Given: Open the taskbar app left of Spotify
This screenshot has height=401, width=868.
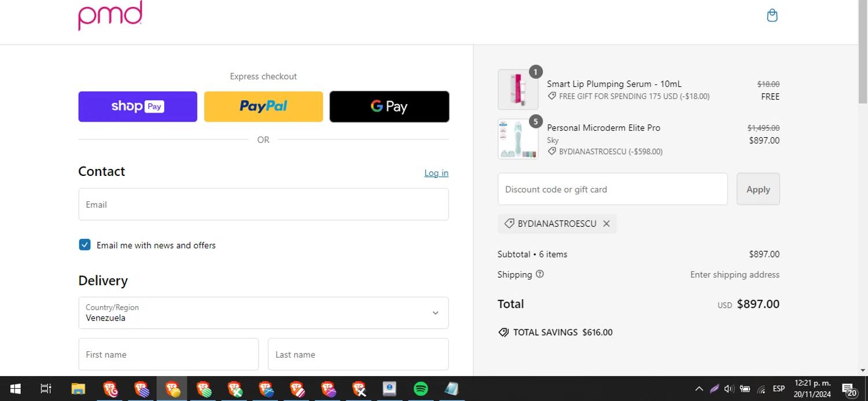Looking at the screenshot, I should [389, 389].
